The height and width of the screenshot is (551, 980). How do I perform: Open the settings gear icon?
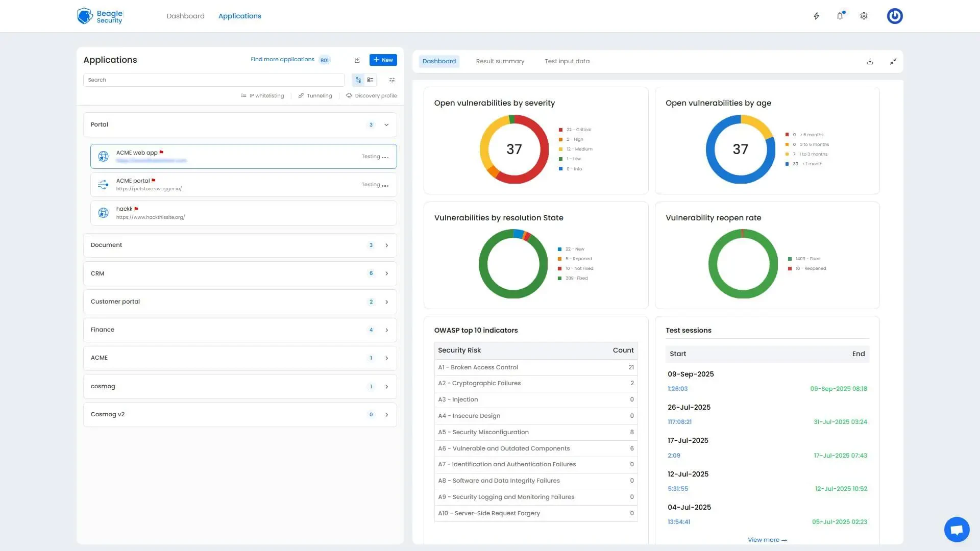[864, 16]
